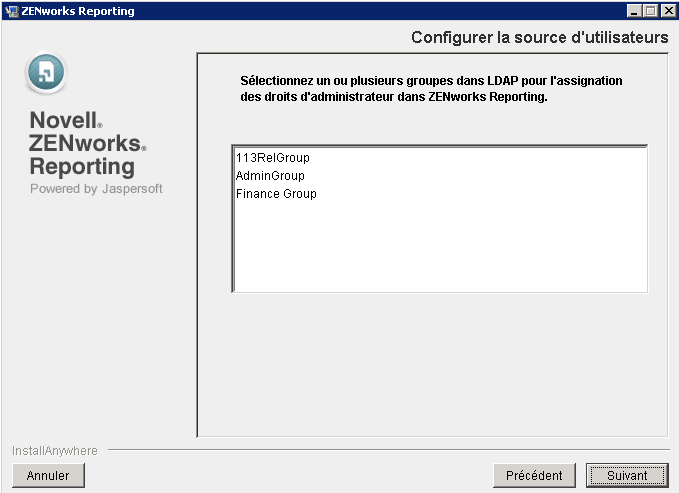Viewport: 680px width, 493px height.
Task: Minimize the ZENworks Reporting window
Action: click(634, 11)
